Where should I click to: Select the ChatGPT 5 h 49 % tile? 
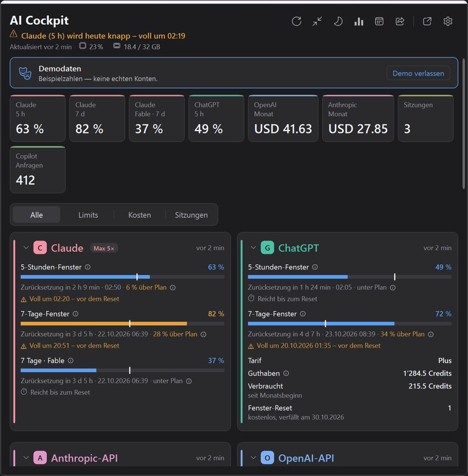point(216,118)
